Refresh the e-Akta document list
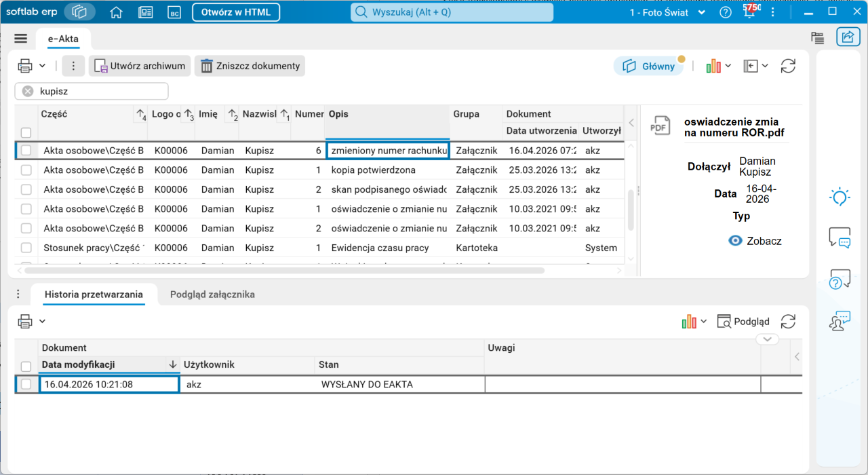This screenshot has height=475, width=868. pos(788,66)
